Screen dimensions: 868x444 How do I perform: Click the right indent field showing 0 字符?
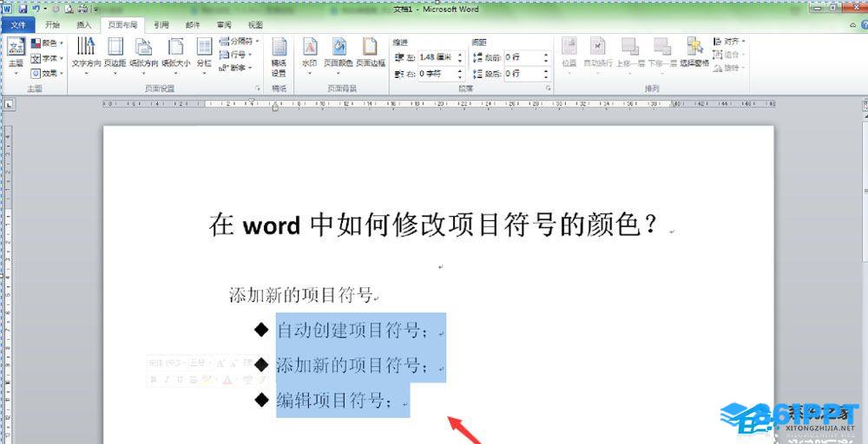coord(436,74)
